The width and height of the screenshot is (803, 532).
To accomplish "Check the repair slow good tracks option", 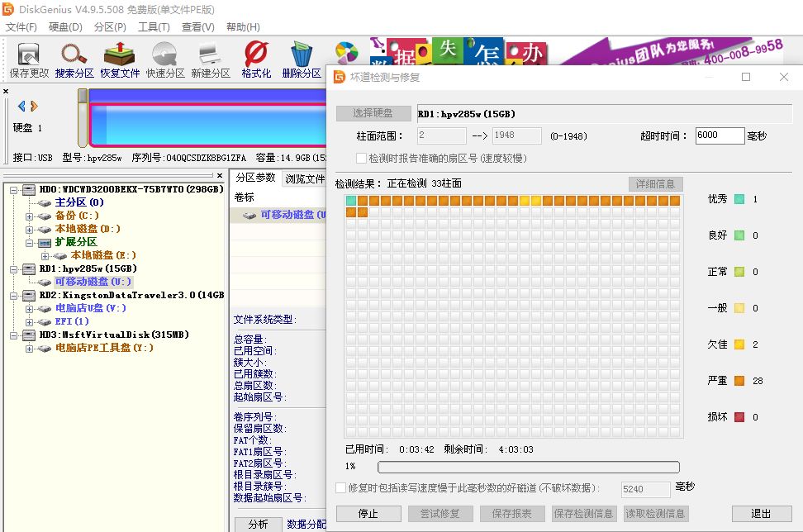I will pos(342,489).
